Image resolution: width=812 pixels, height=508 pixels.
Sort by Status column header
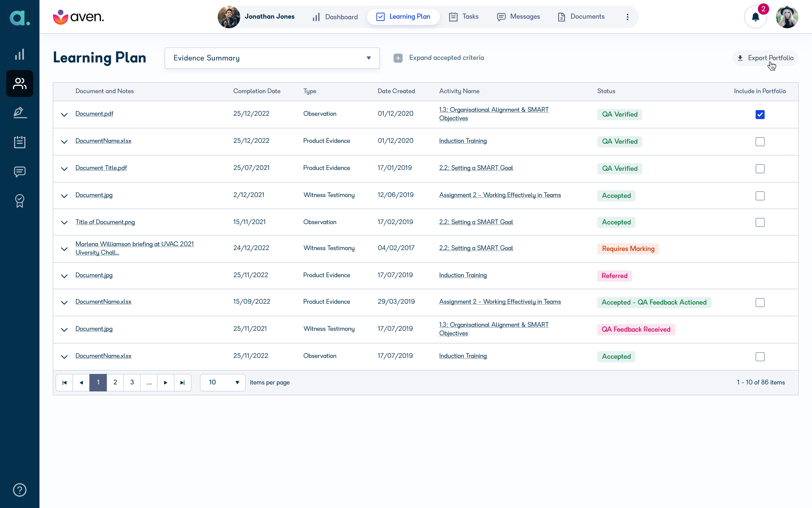[606, 91]
